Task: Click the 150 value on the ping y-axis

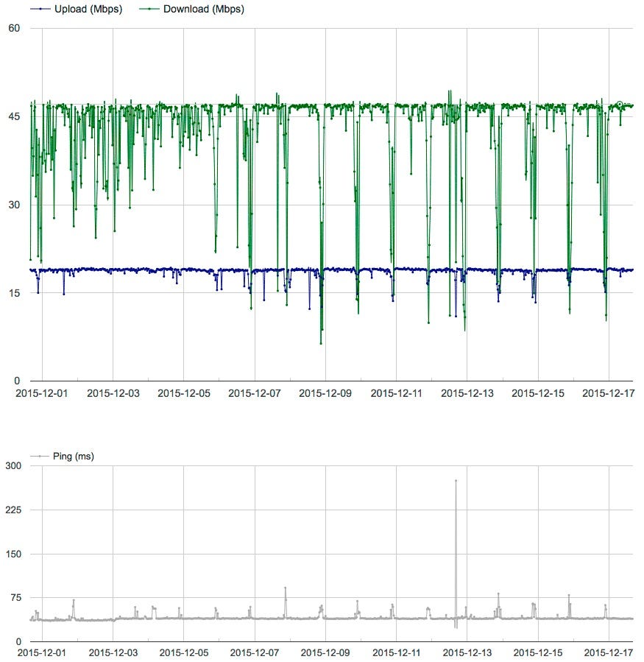Action: point(13,554)
